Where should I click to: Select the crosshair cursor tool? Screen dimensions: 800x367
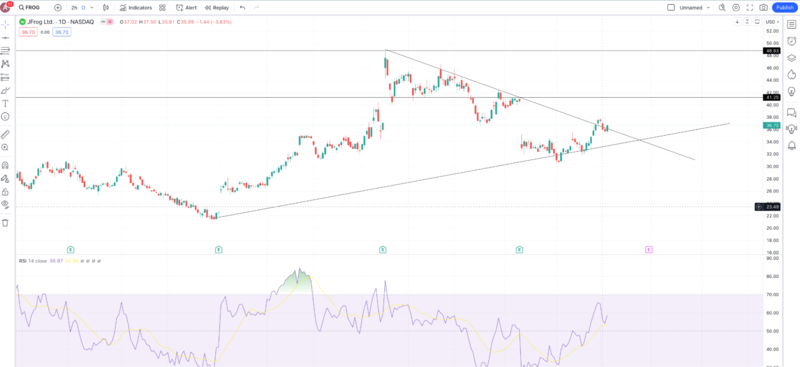(x=5, y=25)
